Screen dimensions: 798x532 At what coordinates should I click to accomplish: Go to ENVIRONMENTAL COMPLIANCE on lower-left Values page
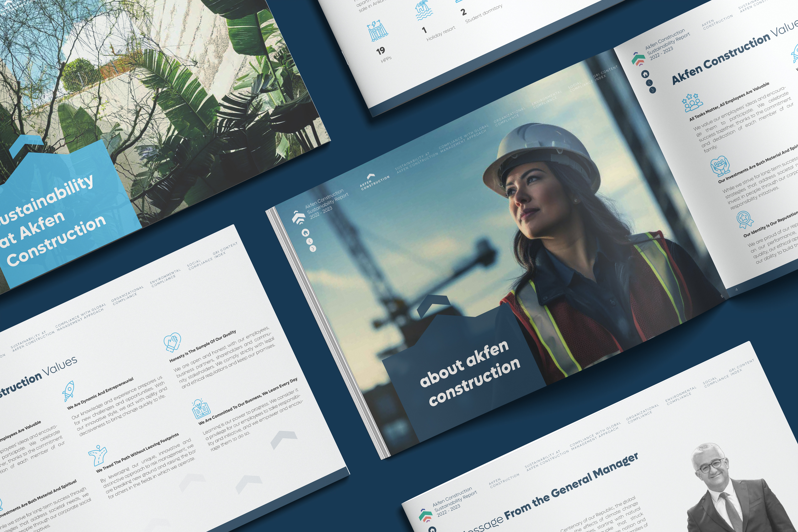tap(165, 278)
